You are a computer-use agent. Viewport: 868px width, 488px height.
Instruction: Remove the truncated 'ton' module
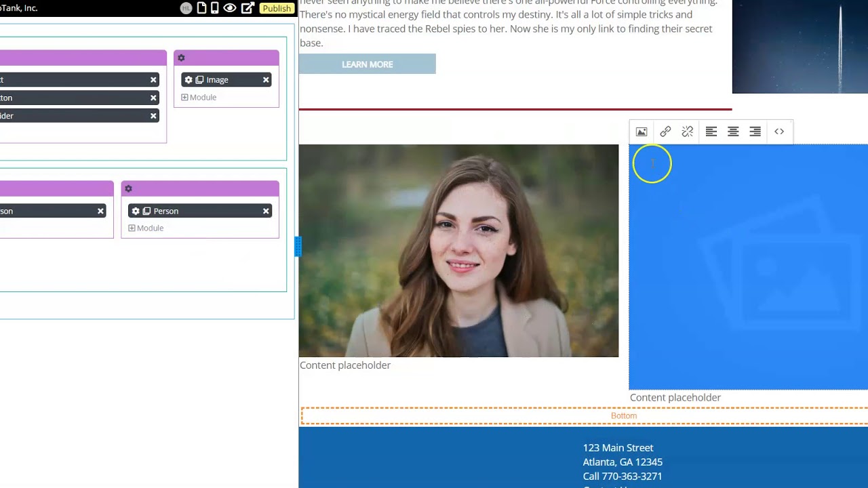coord(153,98)
